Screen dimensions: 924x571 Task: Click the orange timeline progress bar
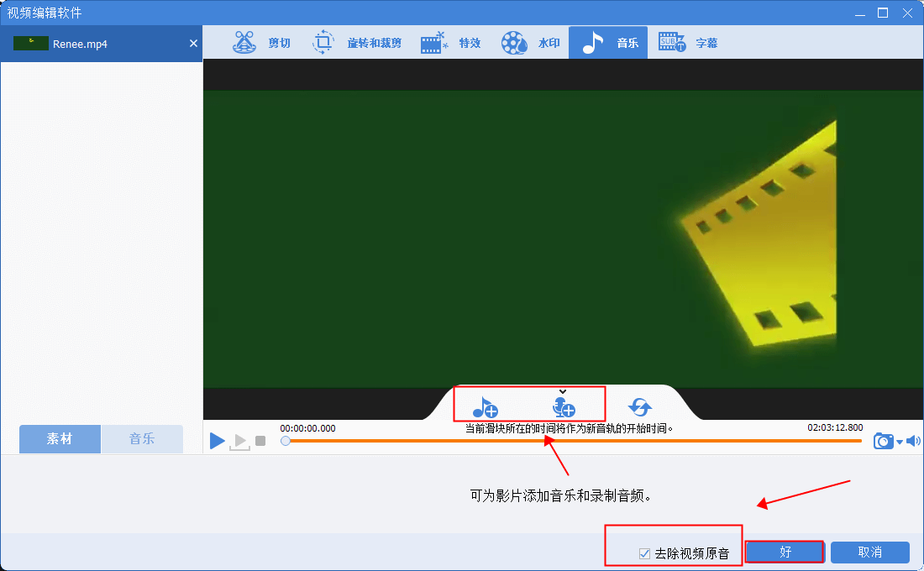(575, 441)
